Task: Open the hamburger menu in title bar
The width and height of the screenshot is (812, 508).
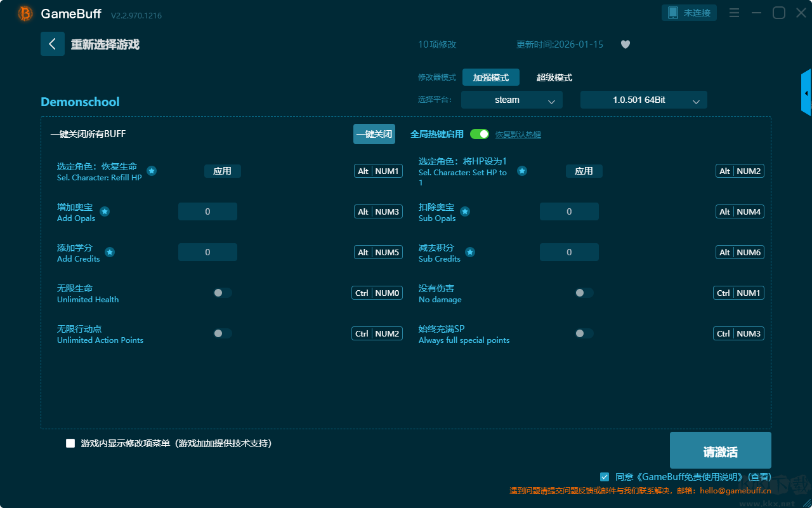Action: (734, 13)
